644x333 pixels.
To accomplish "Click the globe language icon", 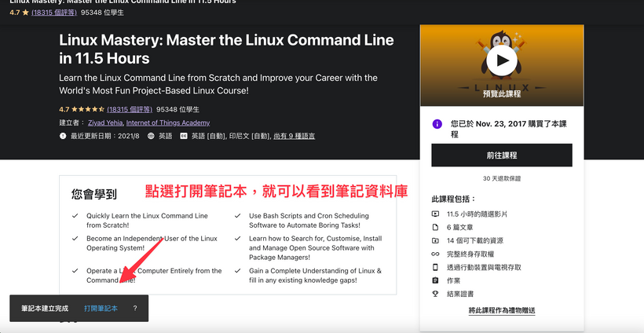I will 151,136.
